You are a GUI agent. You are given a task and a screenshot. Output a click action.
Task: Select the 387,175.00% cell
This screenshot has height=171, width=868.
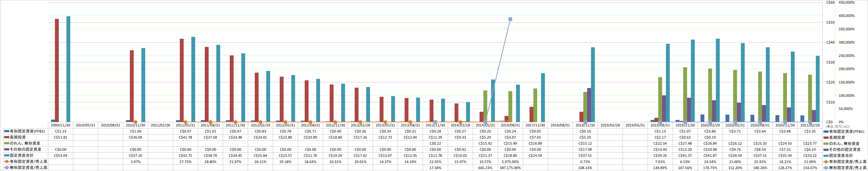(510, 168)
